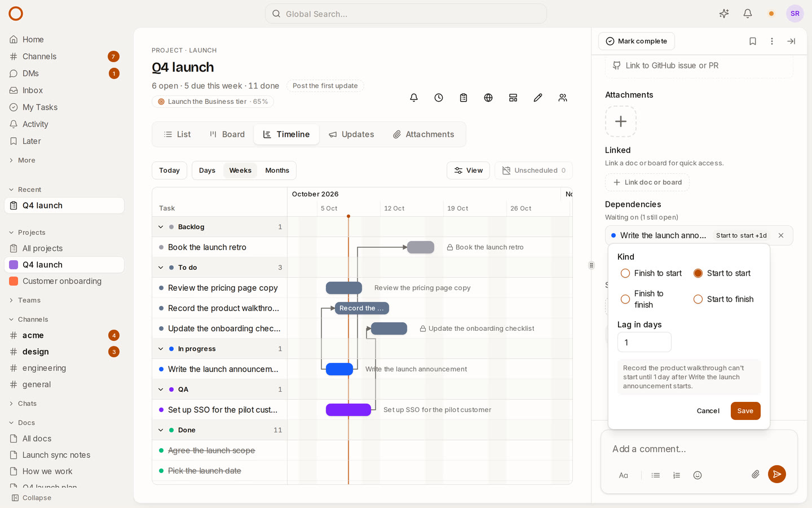
Task: Open the Attachments tab
Action: click(423, 134)
